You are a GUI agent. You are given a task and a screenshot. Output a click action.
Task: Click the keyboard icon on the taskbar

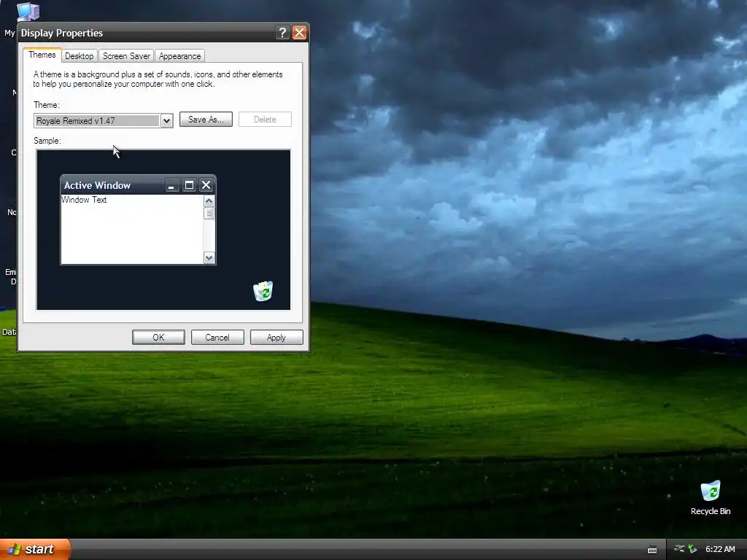[x=652, y=550]
